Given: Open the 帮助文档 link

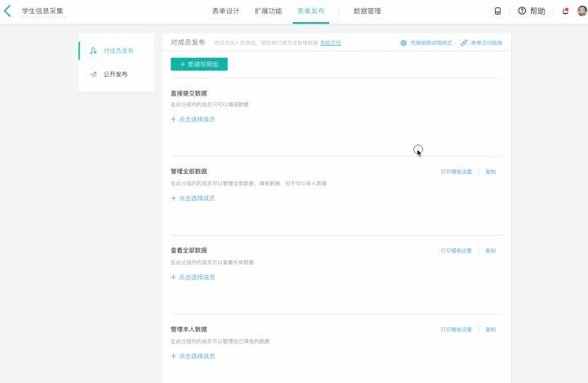Looking at the screenshot, I should point(331,42).
